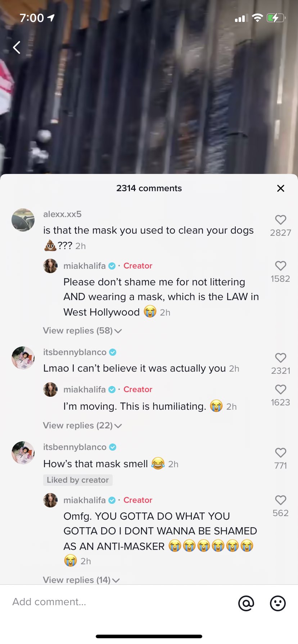Tap the iOS home indicator bar
The image size is (298, 644).
coord(149,636)
